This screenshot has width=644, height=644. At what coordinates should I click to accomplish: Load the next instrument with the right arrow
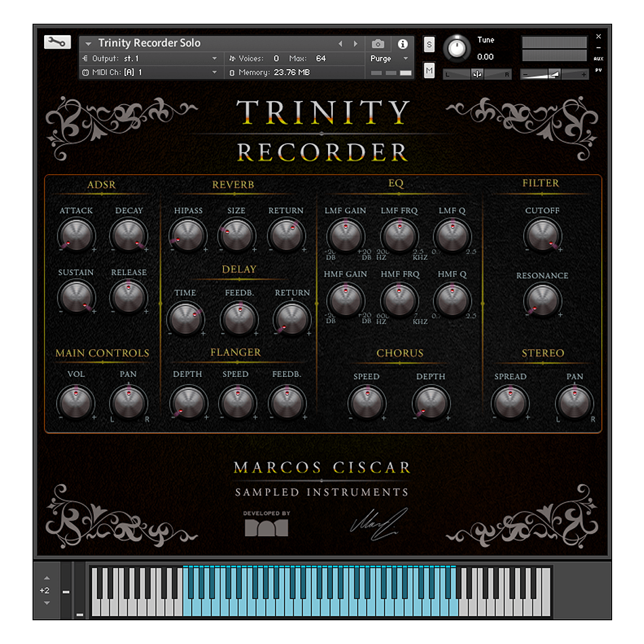click(355, 43)
